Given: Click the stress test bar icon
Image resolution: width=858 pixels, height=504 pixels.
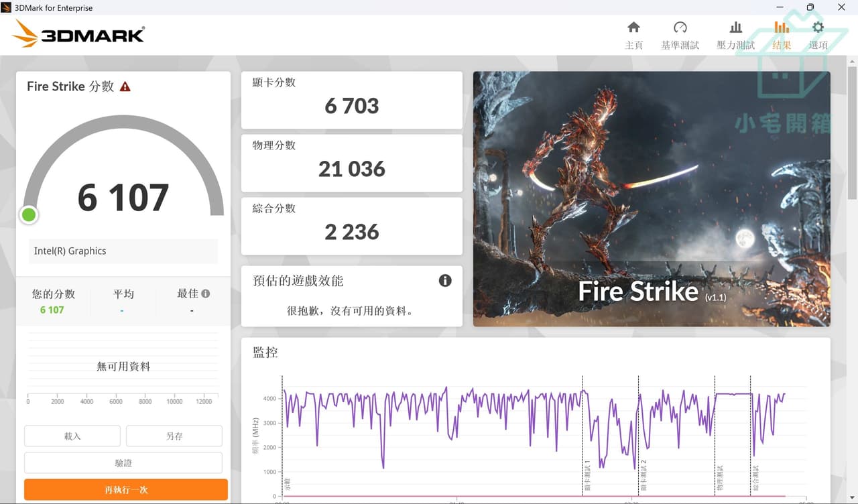Looking at the screenshot, I should (x=736, y=27).
